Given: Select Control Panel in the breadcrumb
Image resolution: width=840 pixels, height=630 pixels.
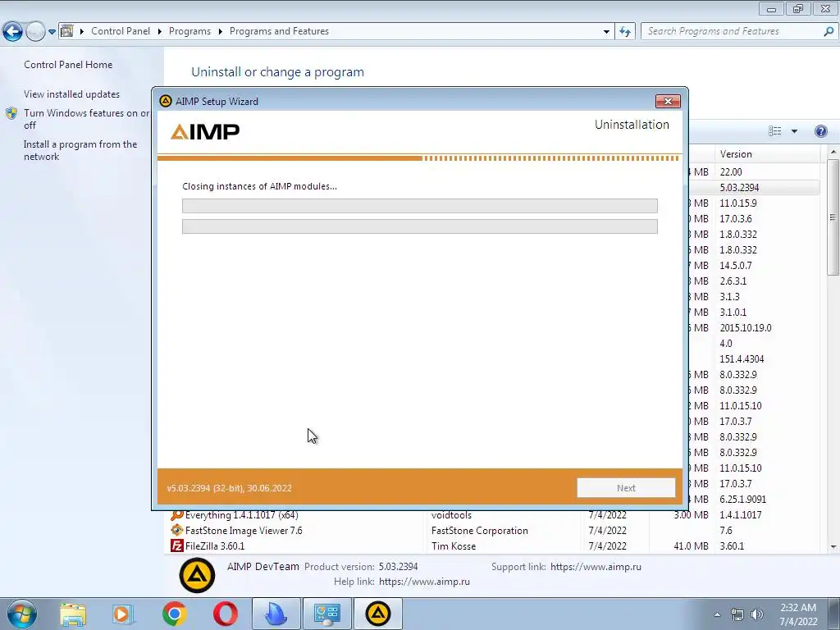Looking at the screenshot, I should click(121, 31).
